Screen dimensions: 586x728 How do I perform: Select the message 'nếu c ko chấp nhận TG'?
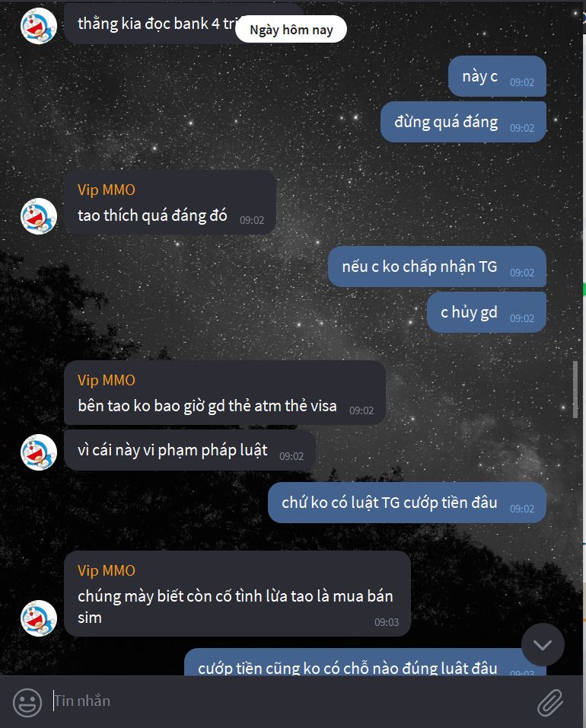[x=437, y=267]
